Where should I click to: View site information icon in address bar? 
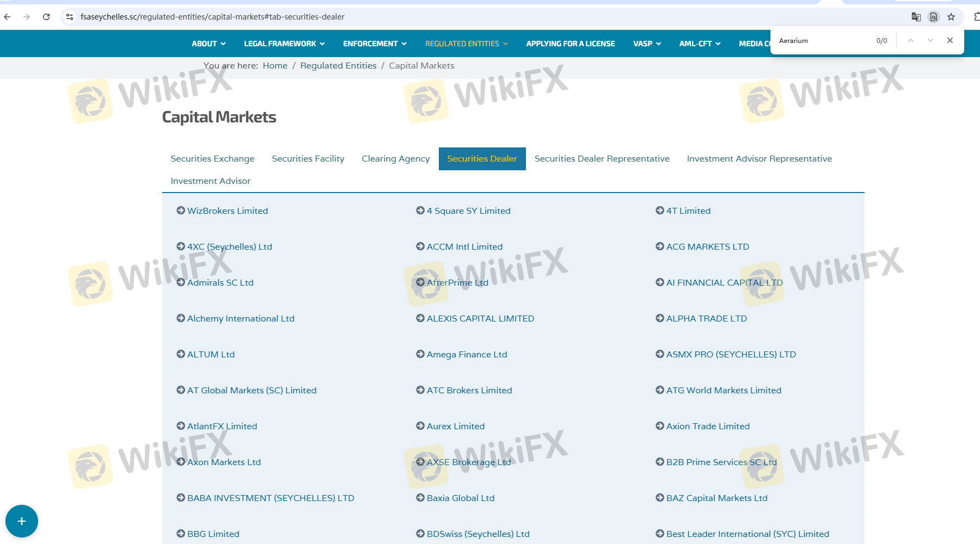tap(70, 17)
